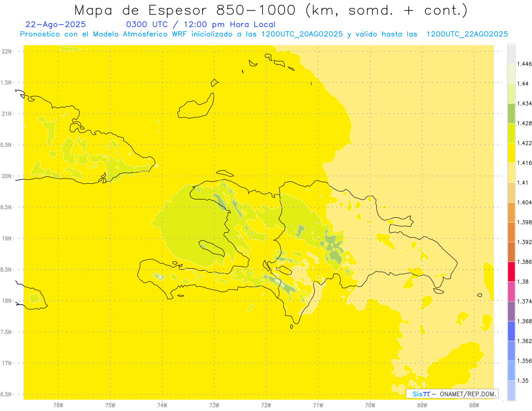Click the legend value 1.386

[x=524, y=262]
